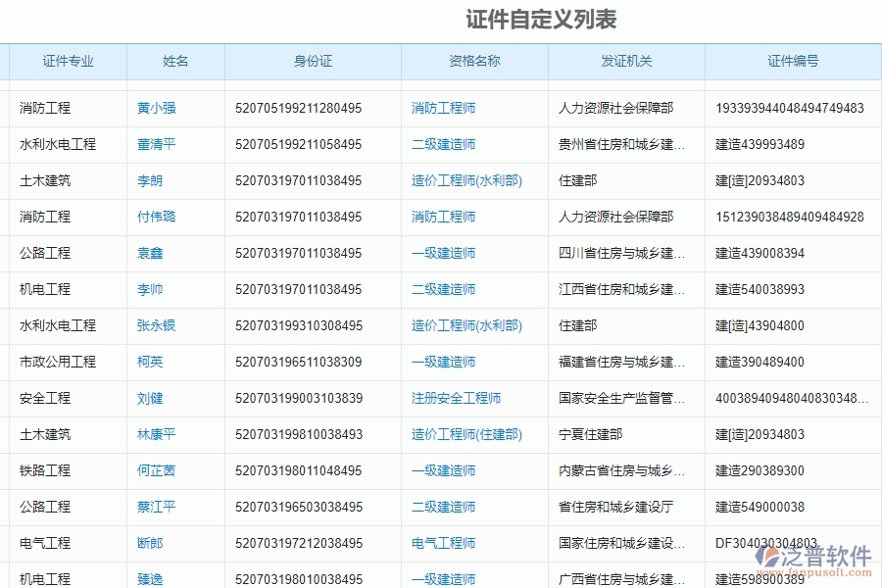The width and height of the screenshot is (882, 588).
Task: Click 二级建造师 link in 董清平's row
Action: (x=443, y=144)
